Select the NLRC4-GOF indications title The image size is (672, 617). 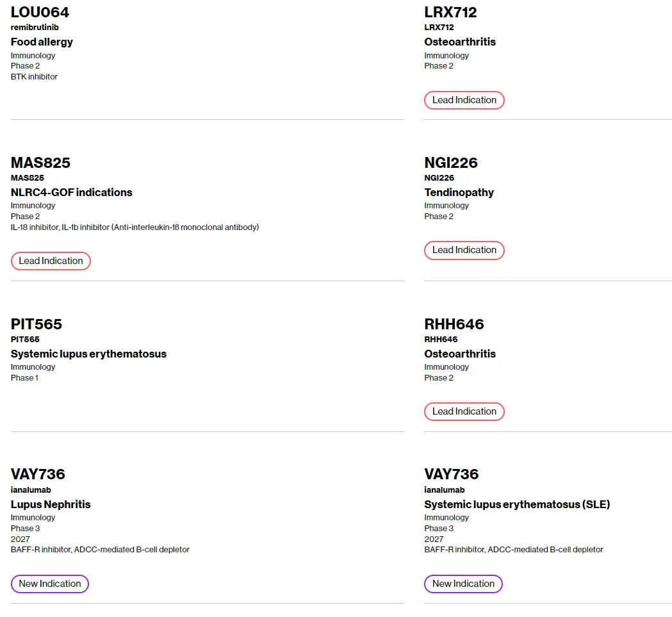(72, 192)
